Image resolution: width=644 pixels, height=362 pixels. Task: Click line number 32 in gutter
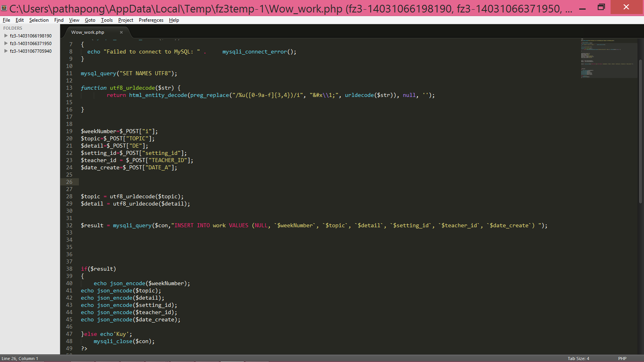point(69,225)
